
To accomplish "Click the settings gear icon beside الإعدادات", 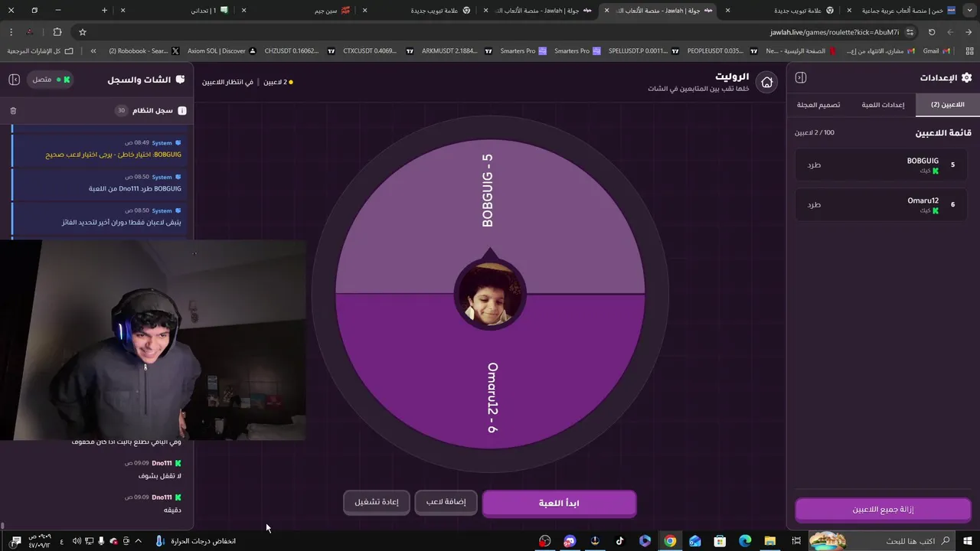I will 966,77.
